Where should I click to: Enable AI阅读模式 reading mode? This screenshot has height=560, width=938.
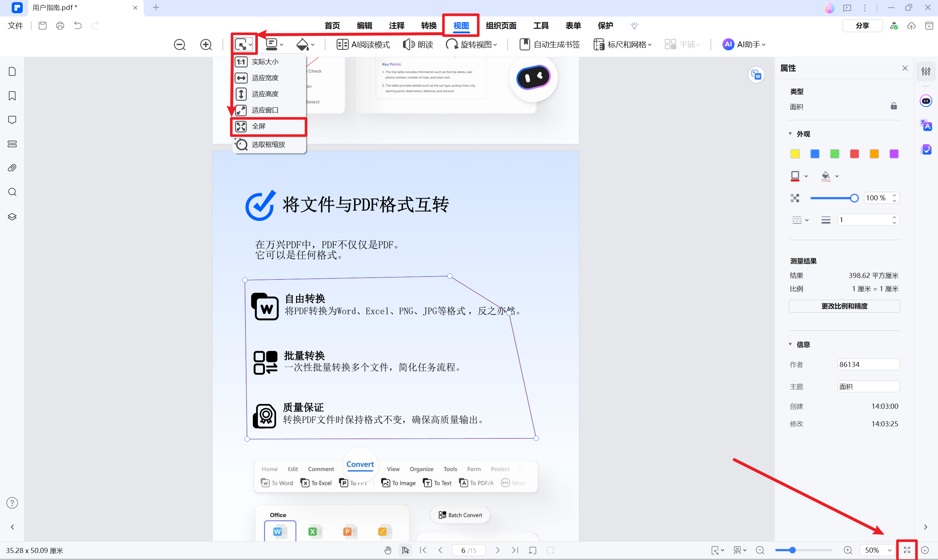(x=363, y=44)
